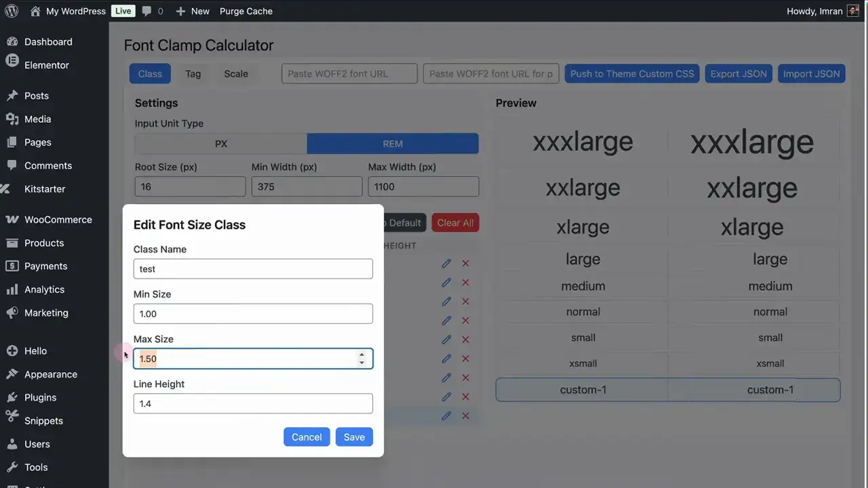Click Cancel in Edit Font Size dialog

click(307, 437)
